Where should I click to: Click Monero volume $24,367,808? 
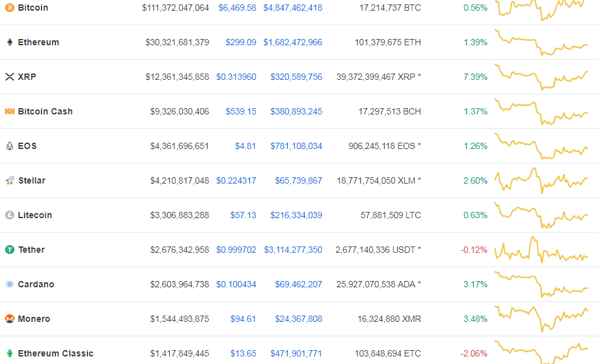(299, 319)
